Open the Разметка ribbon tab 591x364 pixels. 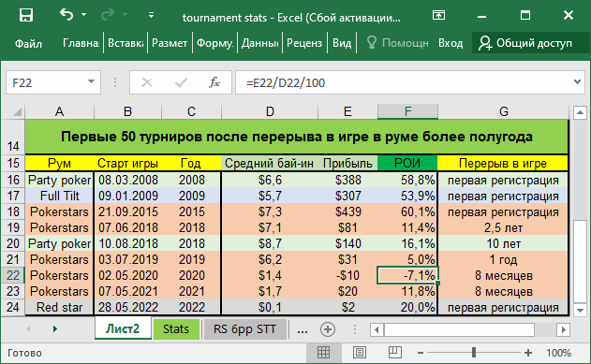(x=170, y=43)
